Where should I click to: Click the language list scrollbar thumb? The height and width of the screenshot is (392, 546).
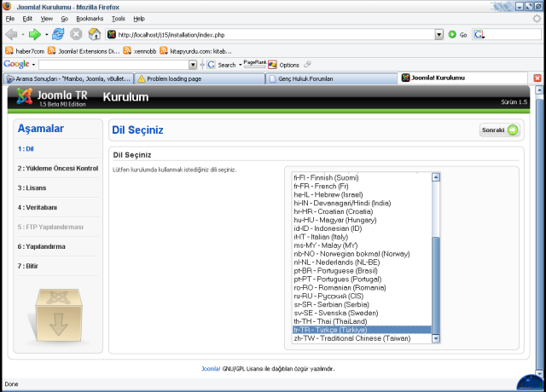[x=436, y=285]
